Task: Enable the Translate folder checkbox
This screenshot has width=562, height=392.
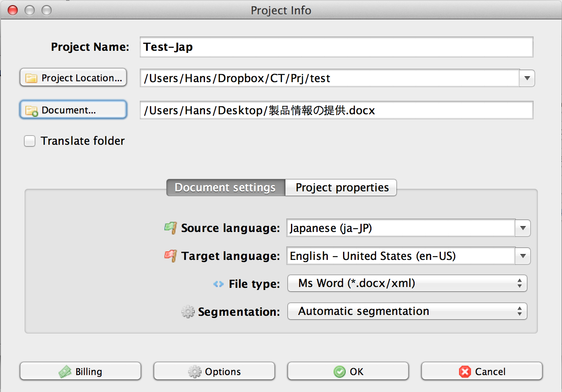Action: coord(30,141)
